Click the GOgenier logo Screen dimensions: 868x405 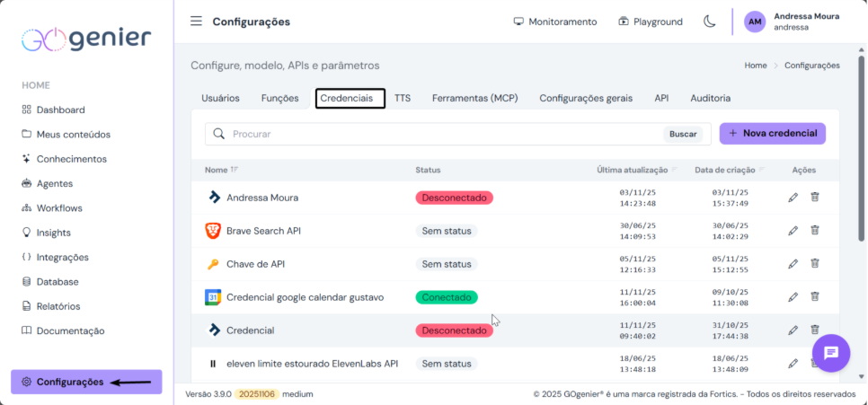86,39
